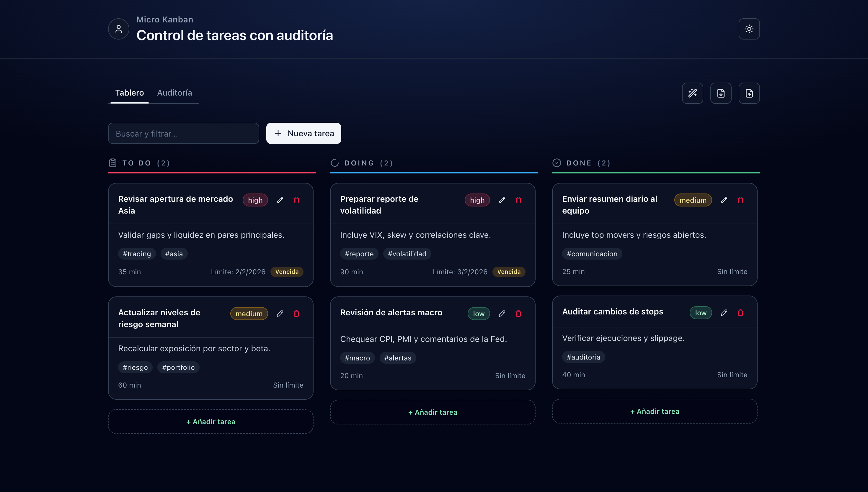Click the user profile avatar icon

point(118,29)
